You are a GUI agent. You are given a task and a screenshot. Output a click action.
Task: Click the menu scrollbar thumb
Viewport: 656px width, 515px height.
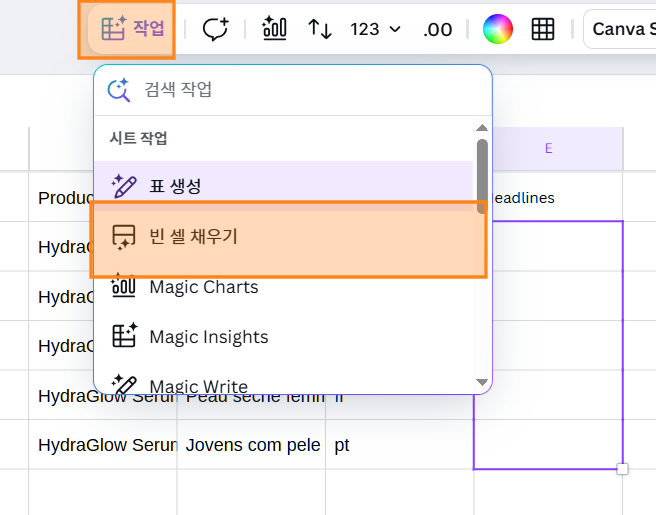tap(482, 176)
